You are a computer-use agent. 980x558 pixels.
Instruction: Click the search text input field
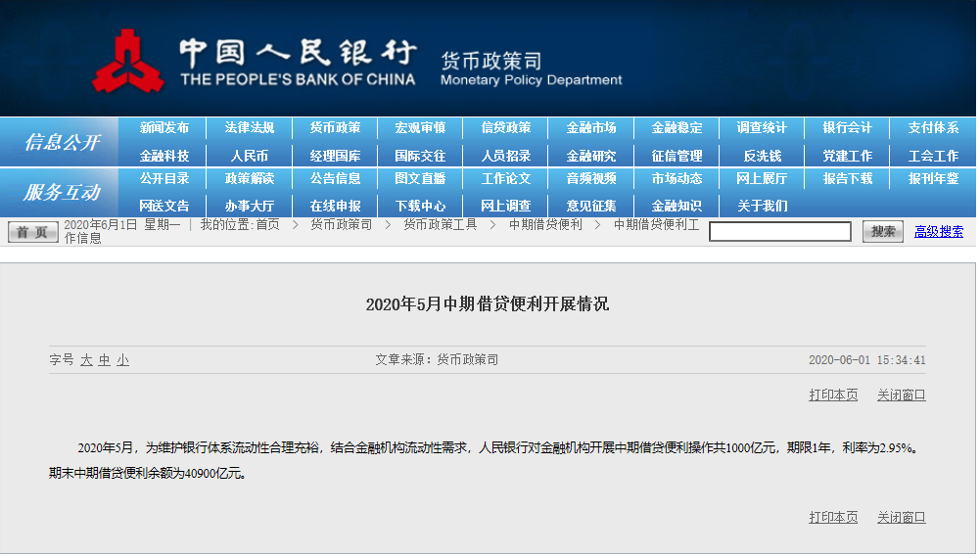pos(779,232)
